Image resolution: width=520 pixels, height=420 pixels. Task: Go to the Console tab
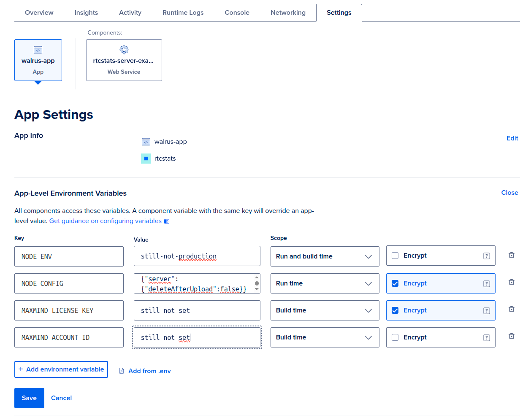click(237, 13)
